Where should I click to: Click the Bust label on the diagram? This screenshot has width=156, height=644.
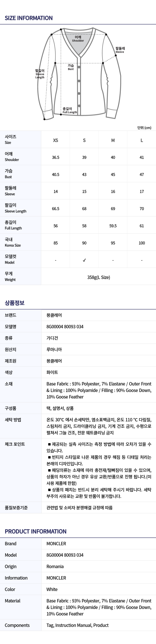[71, 67]
